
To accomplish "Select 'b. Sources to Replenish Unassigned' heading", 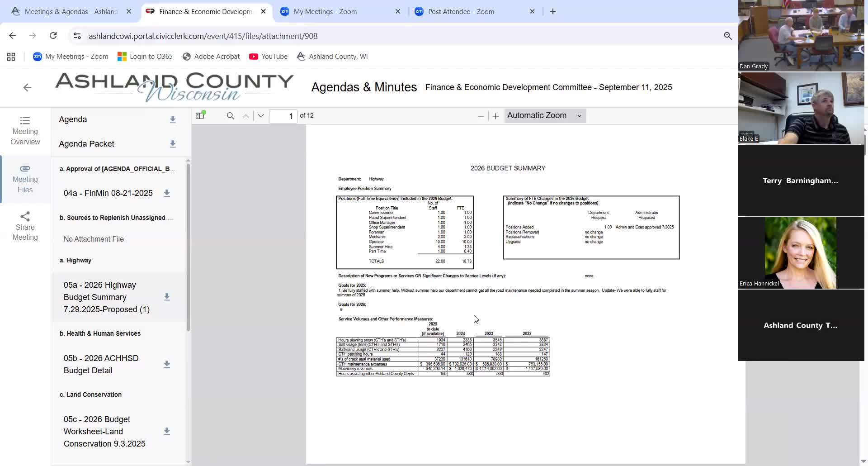I will coord(116,218).
